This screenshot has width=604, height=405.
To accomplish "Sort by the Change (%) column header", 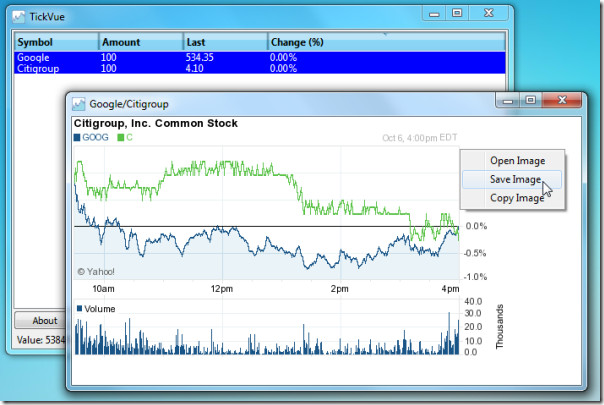I will (386, 42).
